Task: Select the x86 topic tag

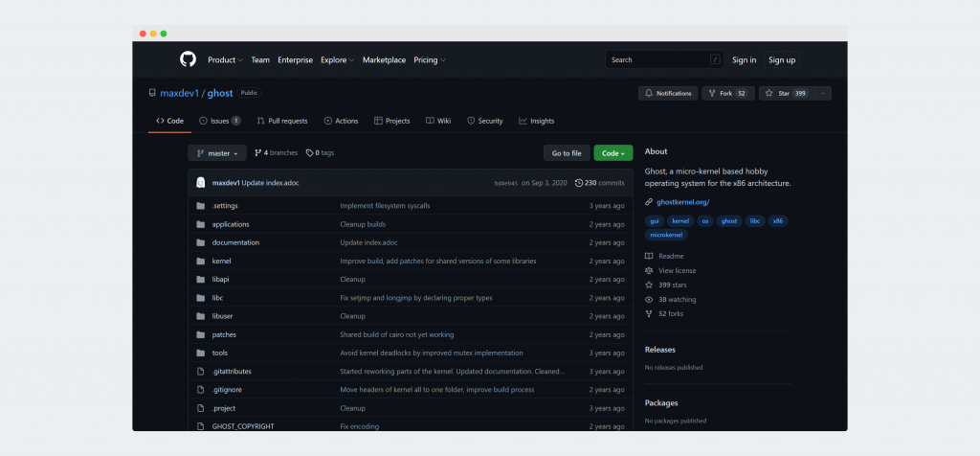Action: pos(777,220)
